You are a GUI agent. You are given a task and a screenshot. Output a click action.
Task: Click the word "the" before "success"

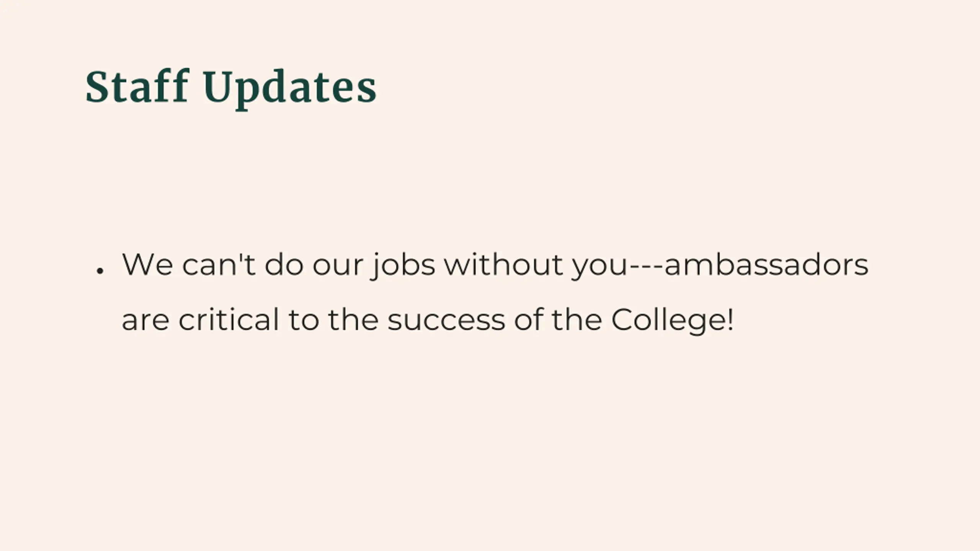click(353, 319)
